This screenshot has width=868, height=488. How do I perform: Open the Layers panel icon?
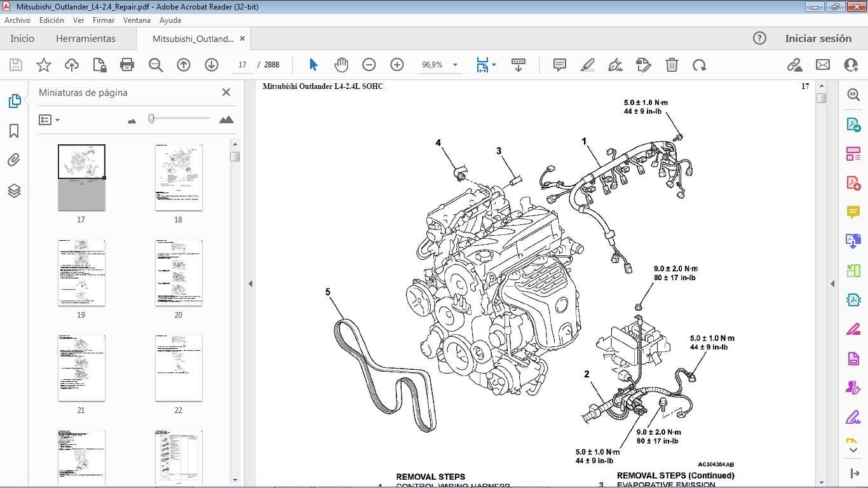pos(14,191)
